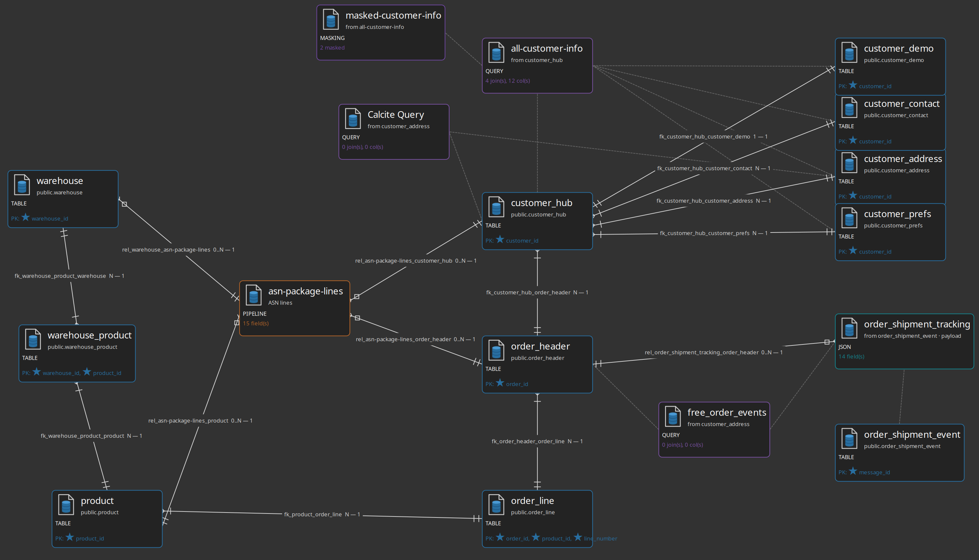This screenshot has height=560, width=979.
Task: Click the product_id star in warehouse_product
Action: (x=87, y=372)
